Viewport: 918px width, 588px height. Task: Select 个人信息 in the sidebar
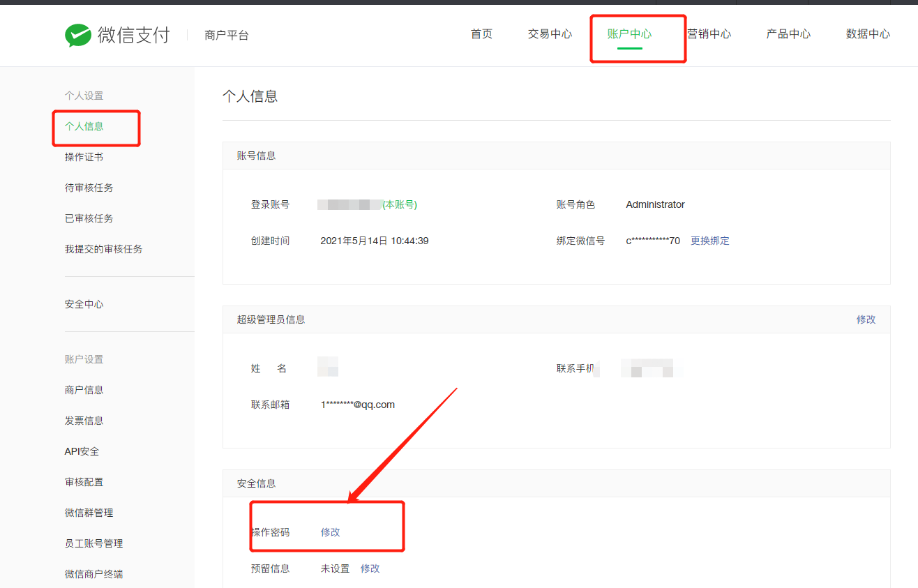point(84,126)
